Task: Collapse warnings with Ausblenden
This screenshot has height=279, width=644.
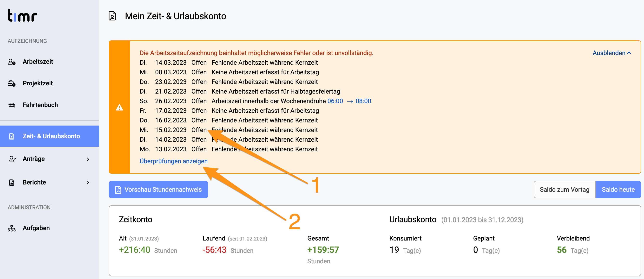Action: pyautogui.click(x=611, y=53)
